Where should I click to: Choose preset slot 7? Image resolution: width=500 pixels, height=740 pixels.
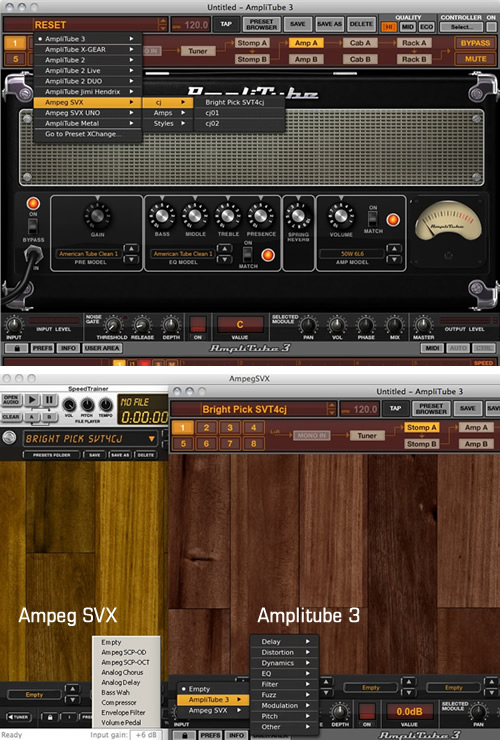click(230, 444)
